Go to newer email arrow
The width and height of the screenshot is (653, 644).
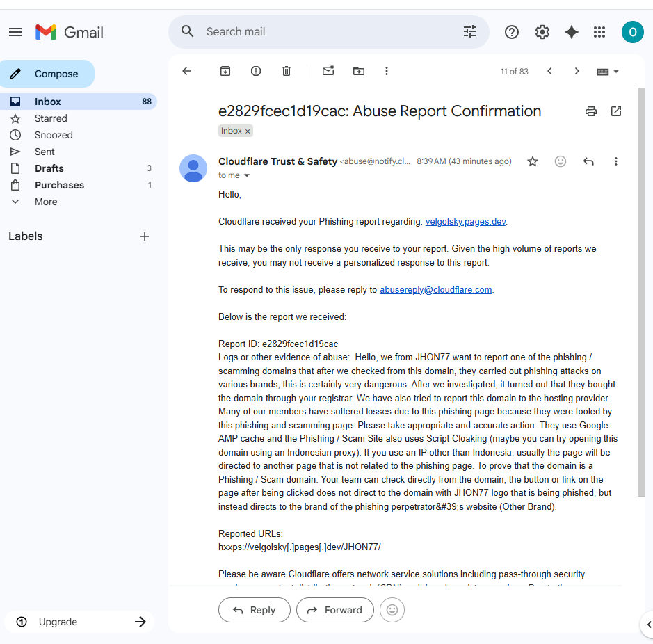click(x=549, y=71)
